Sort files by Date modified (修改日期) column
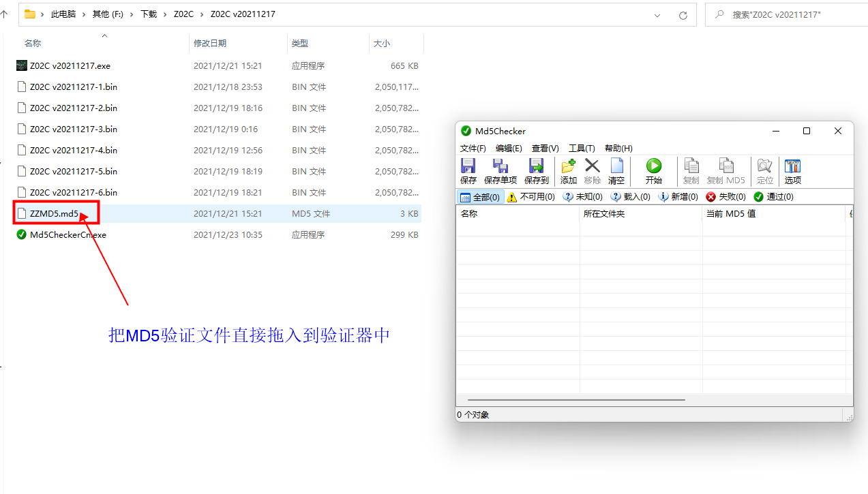Image resolution: width=868 pixels, height=494 pixels. point(210,43)
